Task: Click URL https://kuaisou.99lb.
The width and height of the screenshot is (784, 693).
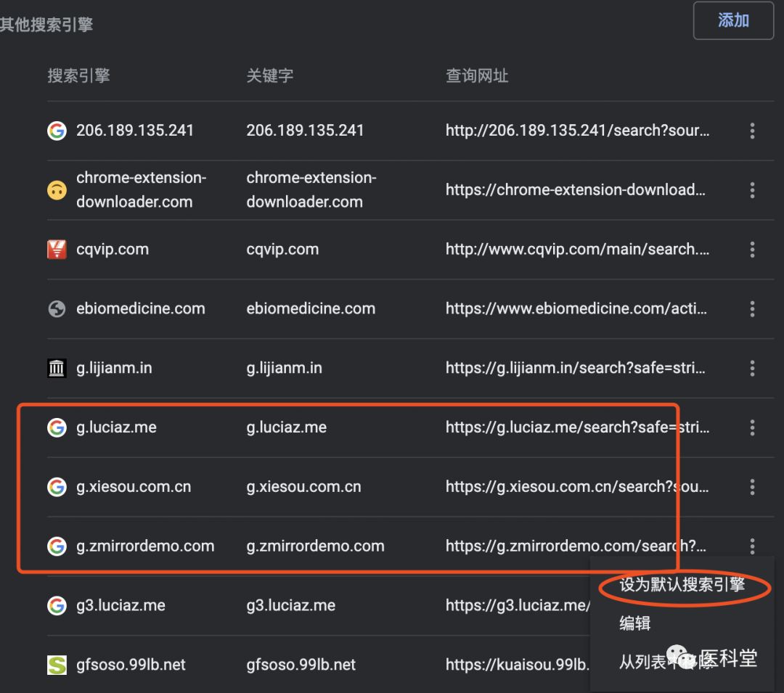Action: pyautogui.click(x=518, y=665)
